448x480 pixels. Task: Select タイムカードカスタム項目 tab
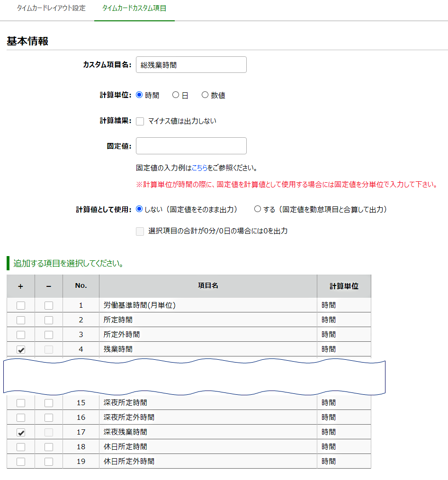(134, 8)
